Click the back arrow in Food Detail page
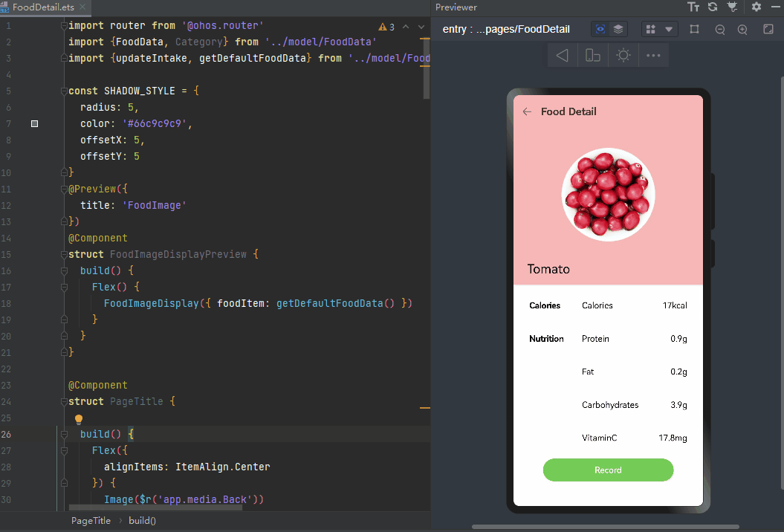Screen dimensions: 784x532 527,111
